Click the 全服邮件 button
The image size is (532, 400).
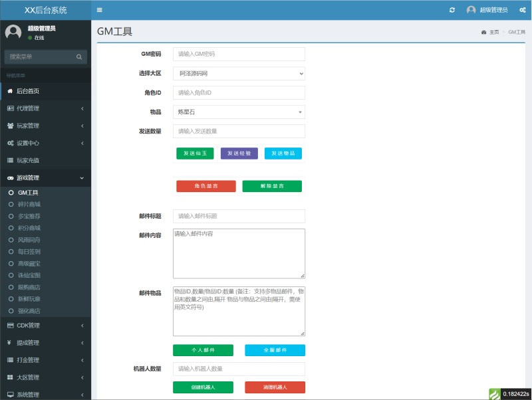point(275,350)
